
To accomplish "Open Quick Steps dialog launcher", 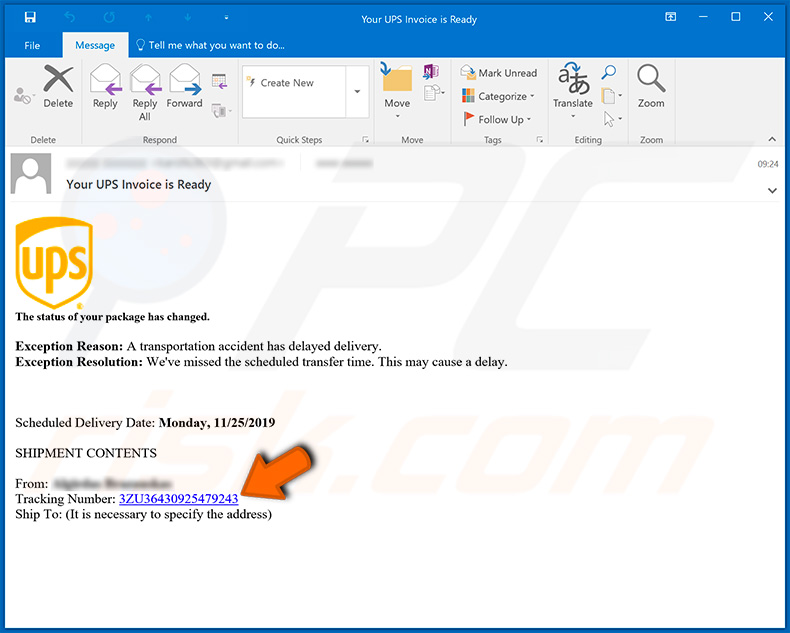I will (x=366, y=140).
